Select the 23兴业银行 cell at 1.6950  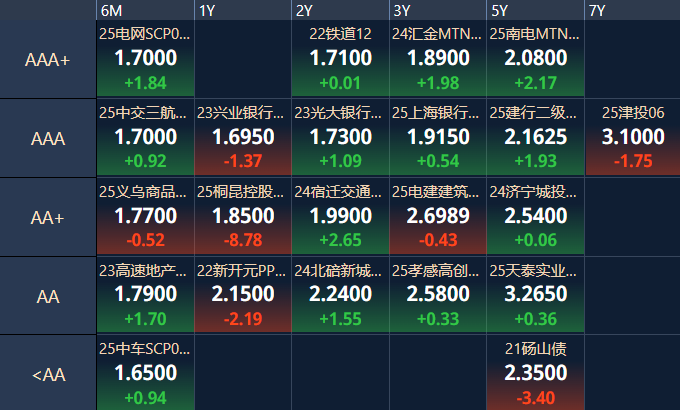243,138
